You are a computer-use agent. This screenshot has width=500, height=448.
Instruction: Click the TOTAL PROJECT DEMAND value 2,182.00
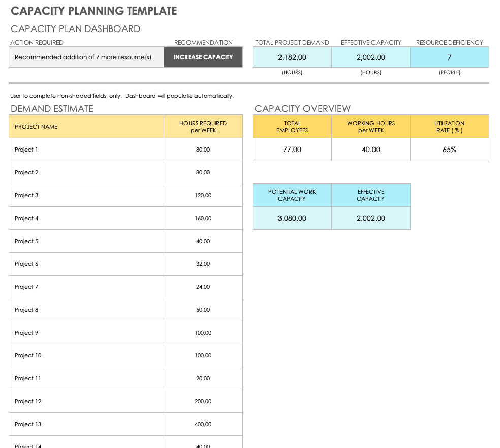point(292,57)
